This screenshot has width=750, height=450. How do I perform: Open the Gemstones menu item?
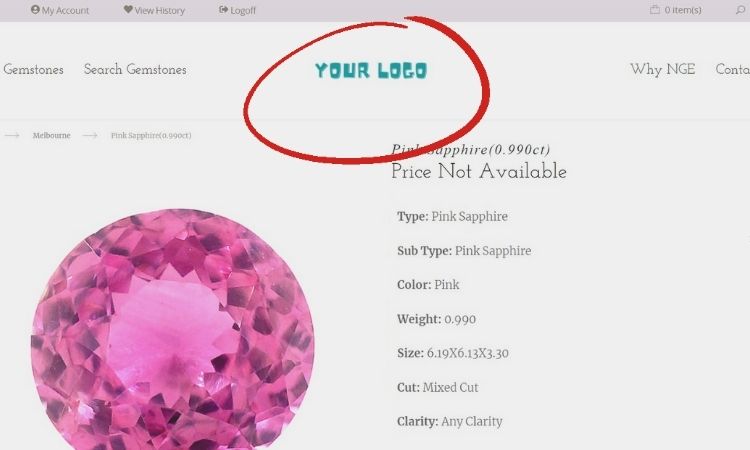(x=33, y=69)
